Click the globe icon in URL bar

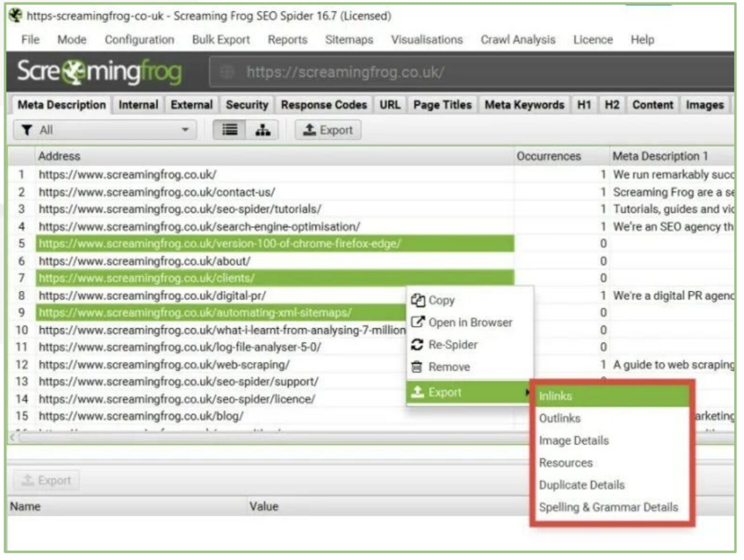(x=227, y=72)
